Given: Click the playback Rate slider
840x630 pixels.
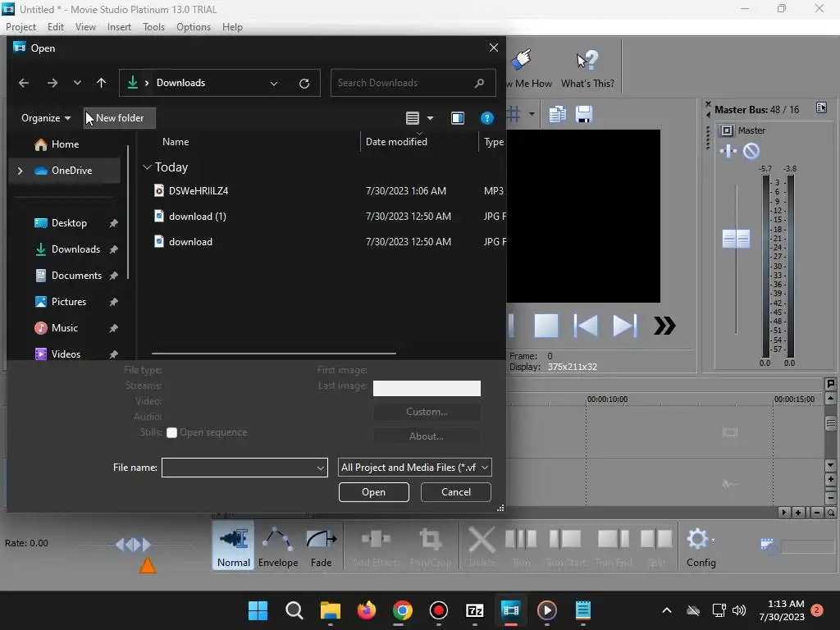Looking at the screenshot, I should [133, 545].
